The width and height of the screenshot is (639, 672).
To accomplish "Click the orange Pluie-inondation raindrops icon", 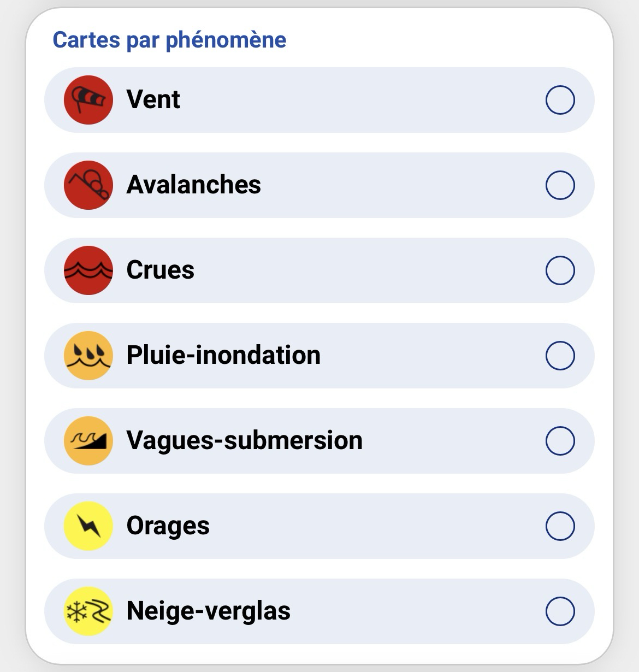I will point(88,356).
